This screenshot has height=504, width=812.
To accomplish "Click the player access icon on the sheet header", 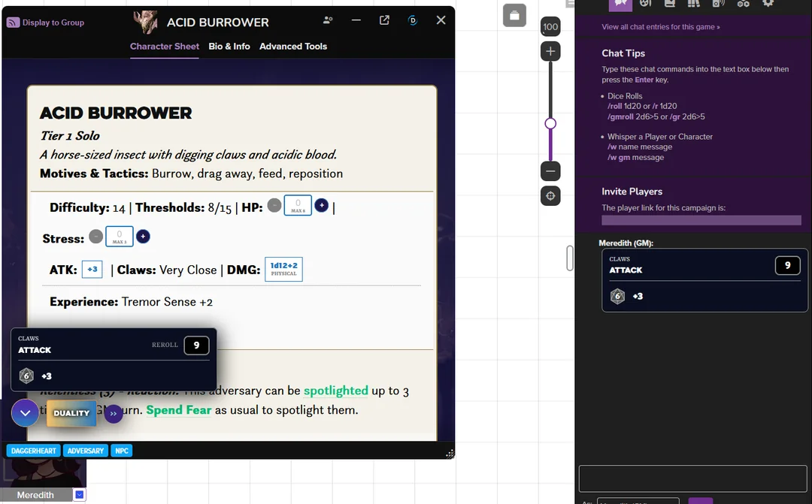I will pyautogui.click(x=328, y=20).
